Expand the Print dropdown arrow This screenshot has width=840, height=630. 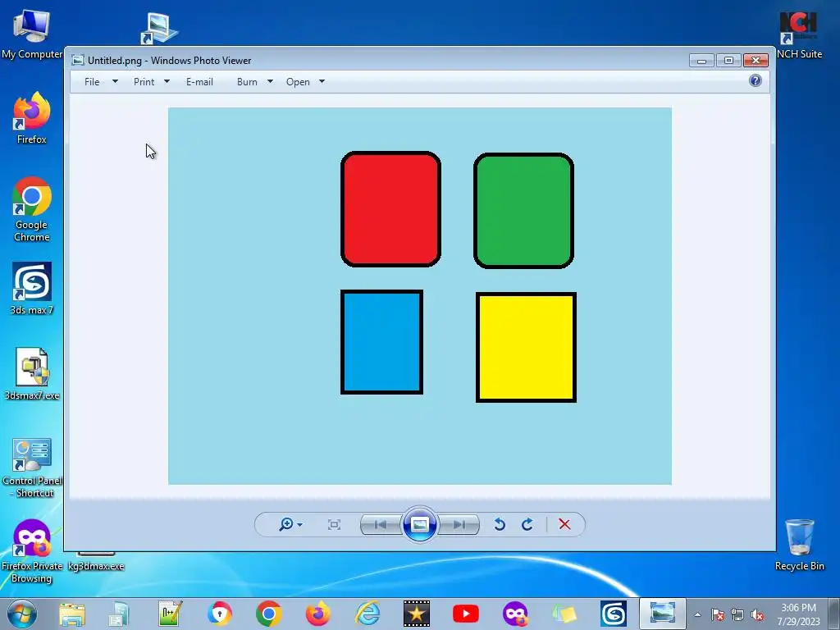point(167,81)
